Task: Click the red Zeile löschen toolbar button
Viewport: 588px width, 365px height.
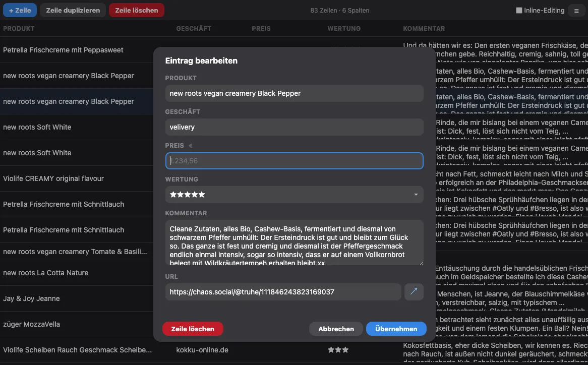Action: pyautogui.click(x=136, y=10)
